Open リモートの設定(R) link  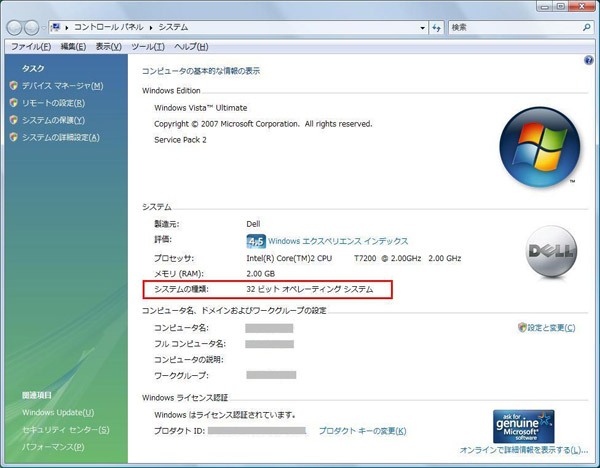pos(53,103)
